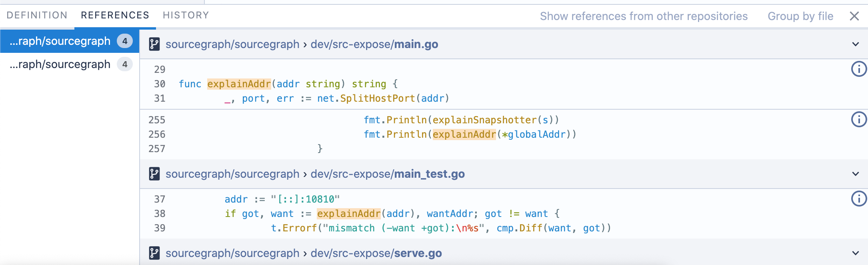Image resolution: width=868 pixels, height=265 pixels.
Task: Open dev/src-expose/main_test.go file link
Action: pyautogui.click(x=388, y=174)
